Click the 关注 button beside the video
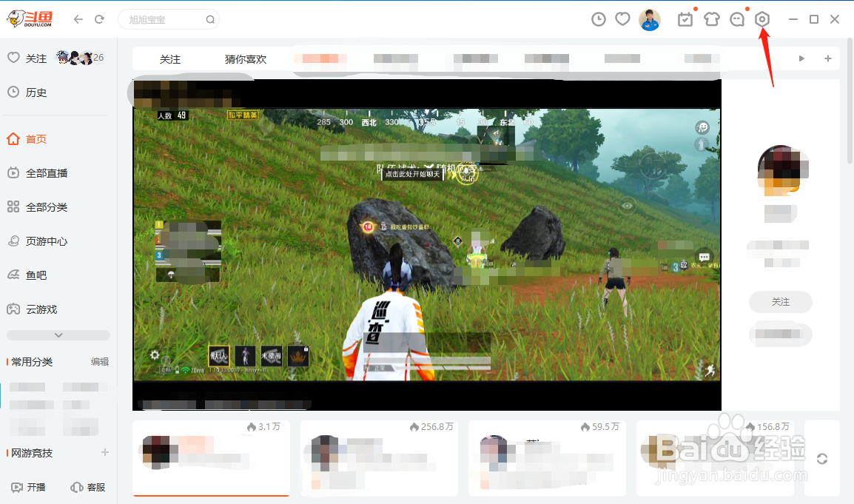 click(781, 302)
